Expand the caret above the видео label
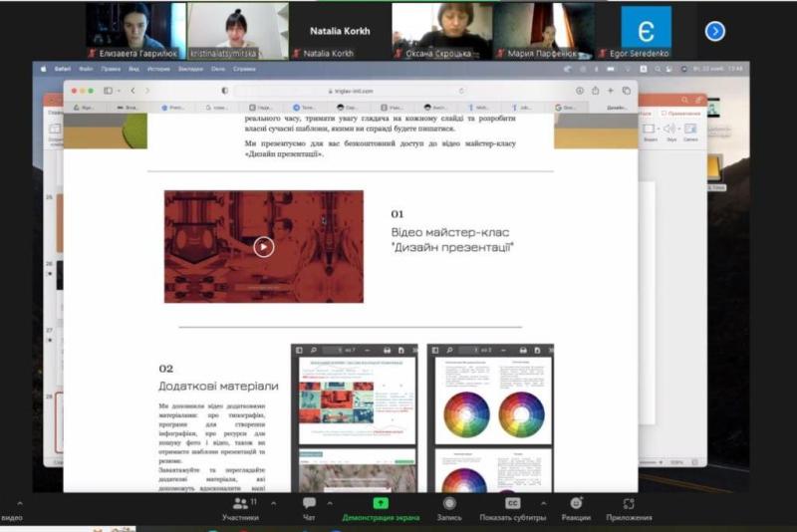 tap(20, 503)
